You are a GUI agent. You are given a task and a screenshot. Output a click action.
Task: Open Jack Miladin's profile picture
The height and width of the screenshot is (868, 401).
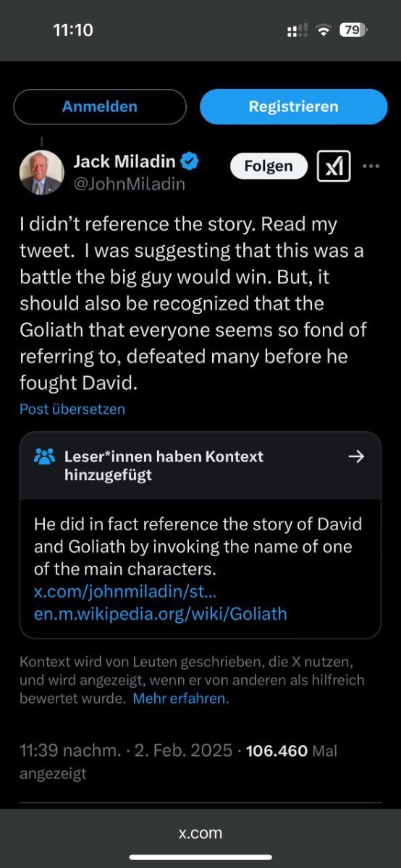[x=41, y=172]
